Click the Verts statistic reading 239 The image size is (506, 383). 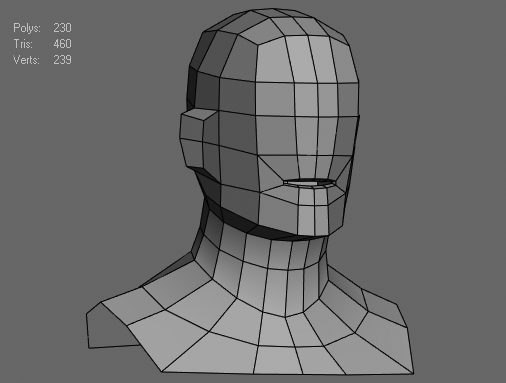62,60
